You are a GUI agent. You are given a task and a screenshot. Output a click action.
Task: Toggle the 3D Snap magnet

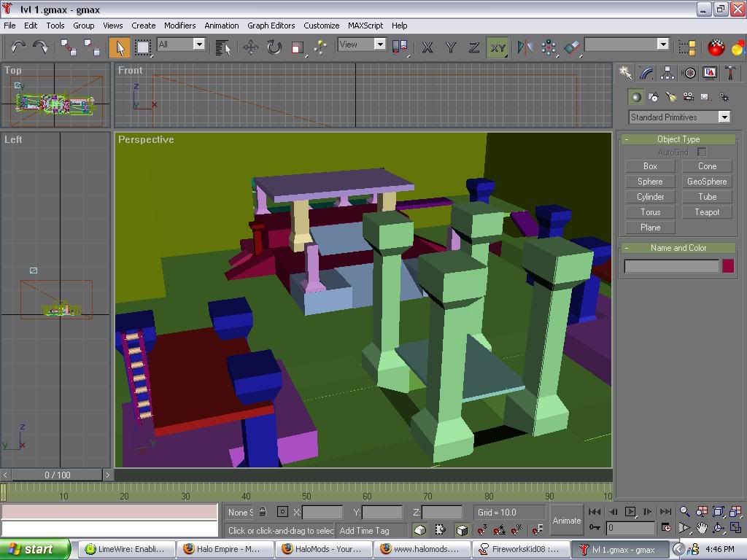(x=481, y=529)
